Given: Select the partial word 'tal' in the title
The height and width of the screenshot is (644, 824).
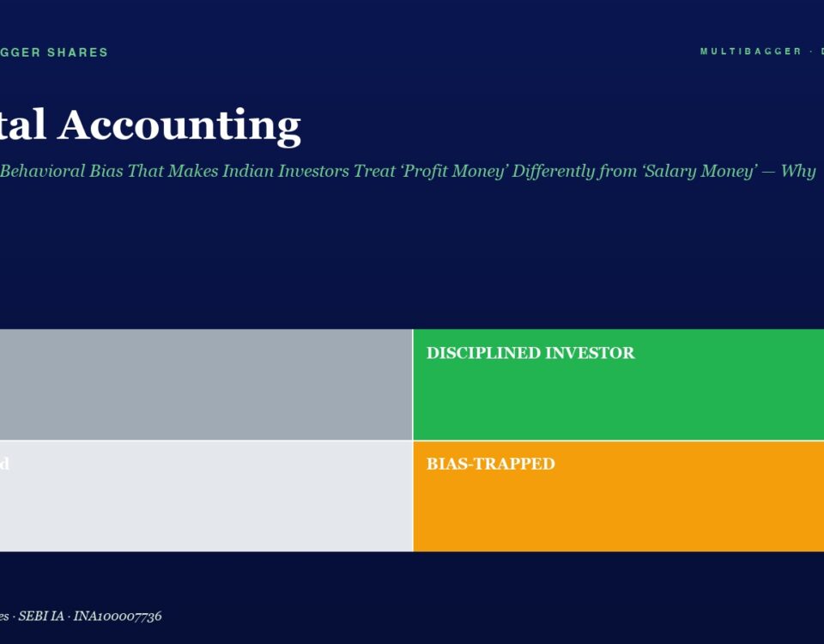Looking at the screenshot, I should 23,125.
